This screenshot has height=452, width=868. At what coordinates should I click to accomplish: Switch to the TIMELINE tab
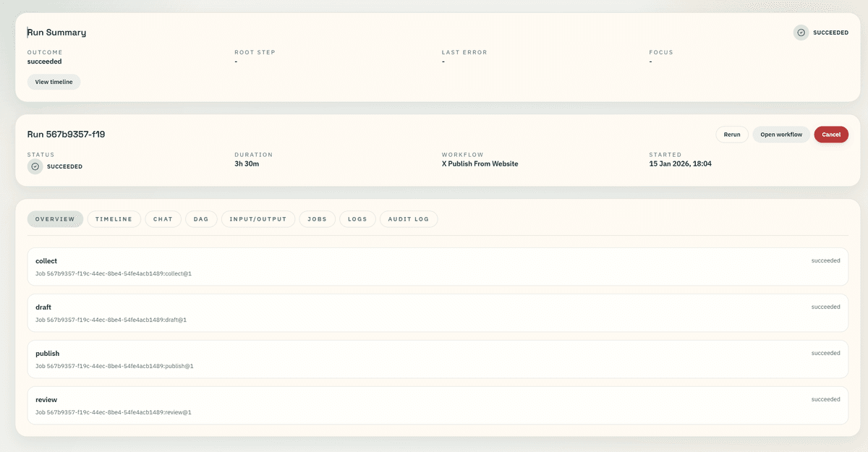click(114, 218)
